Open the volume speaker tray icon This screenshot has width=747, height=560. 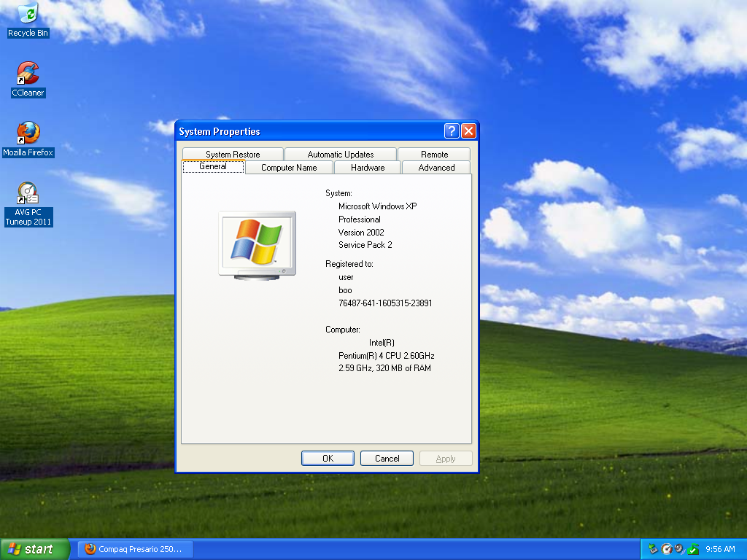click(x=679, y=549)
